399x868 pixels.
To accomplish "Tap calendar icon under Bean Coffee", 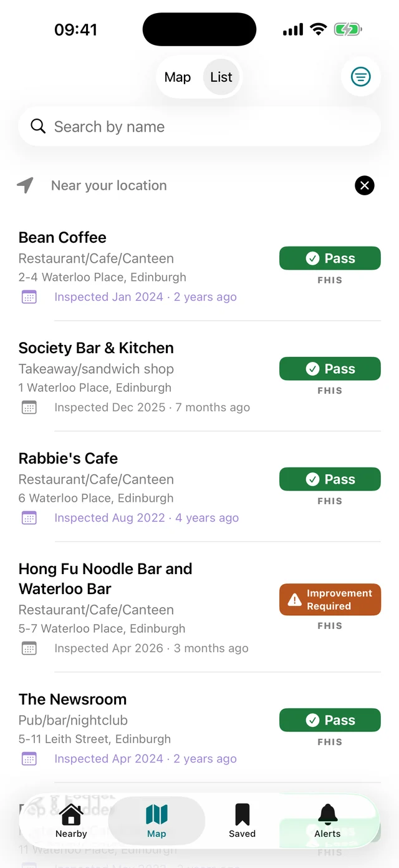I will (x=29, y=297).
